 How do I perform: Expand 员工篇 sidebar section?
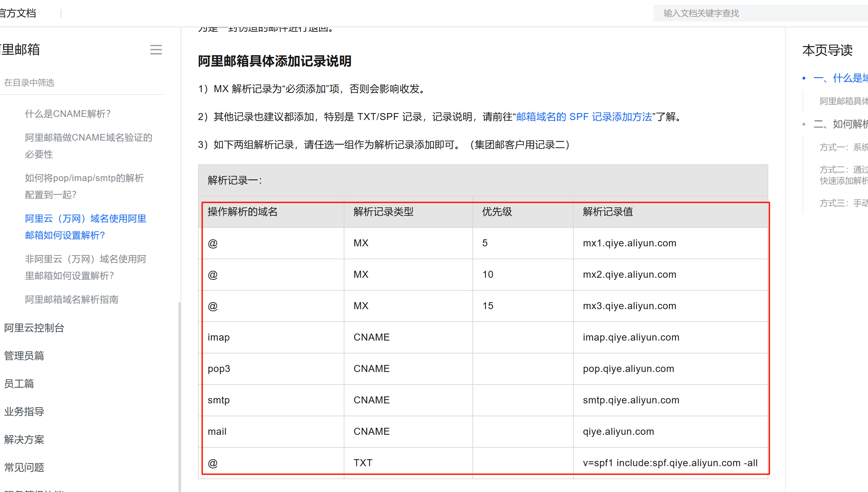click(x=19, y=384)
